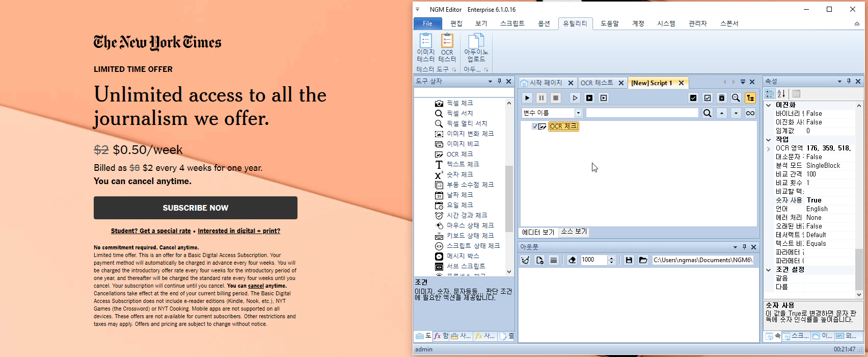Screen dimensions: 868x357
Task: Click the property pages icon in properties toolbar
Action: (x=796, y=94)
